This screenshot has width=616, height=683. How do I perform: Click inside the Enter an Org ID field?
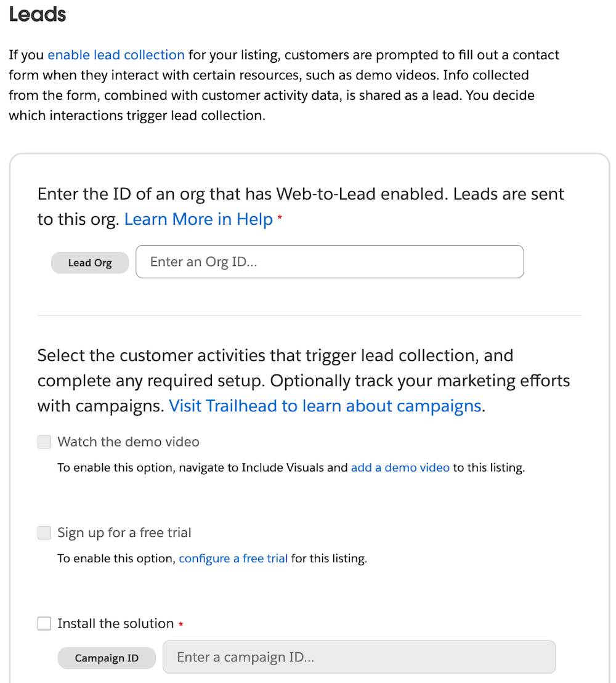click(330, 262)
